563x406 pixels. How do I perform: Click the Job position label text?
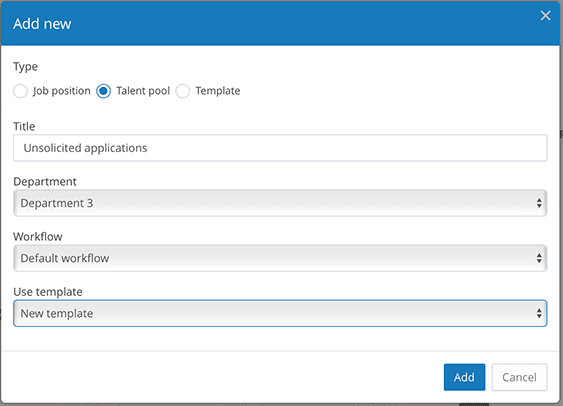coord(62,91)
